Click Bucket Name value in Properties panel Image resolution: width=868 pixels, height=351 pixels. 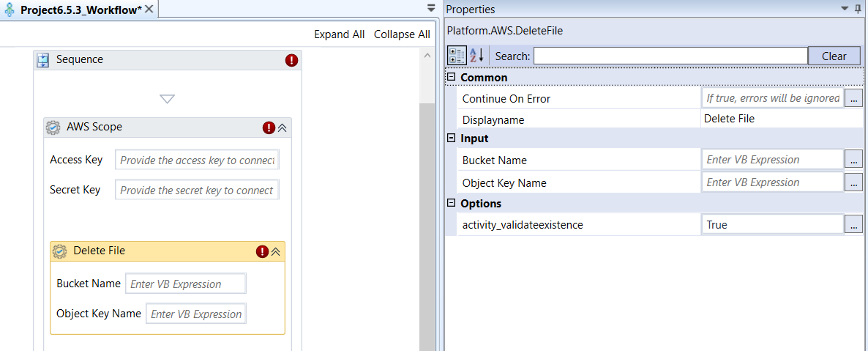pyautogui.click(x=772, y=160)
